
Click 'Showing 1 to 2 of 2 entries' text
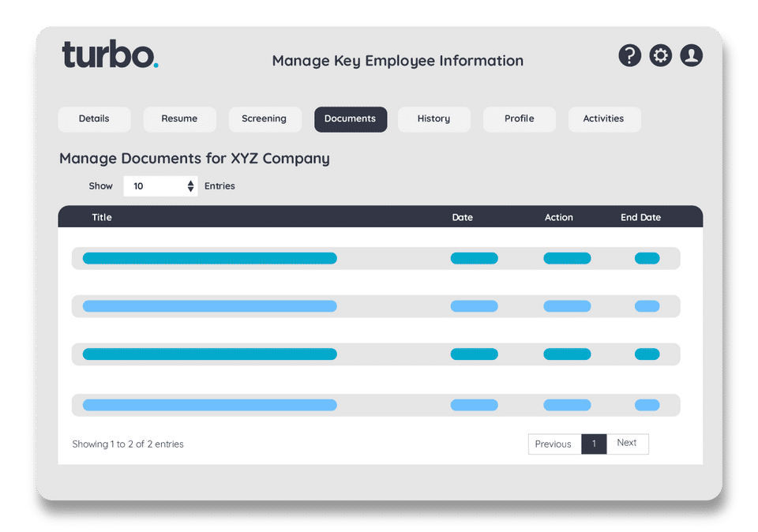coord(128,444)
